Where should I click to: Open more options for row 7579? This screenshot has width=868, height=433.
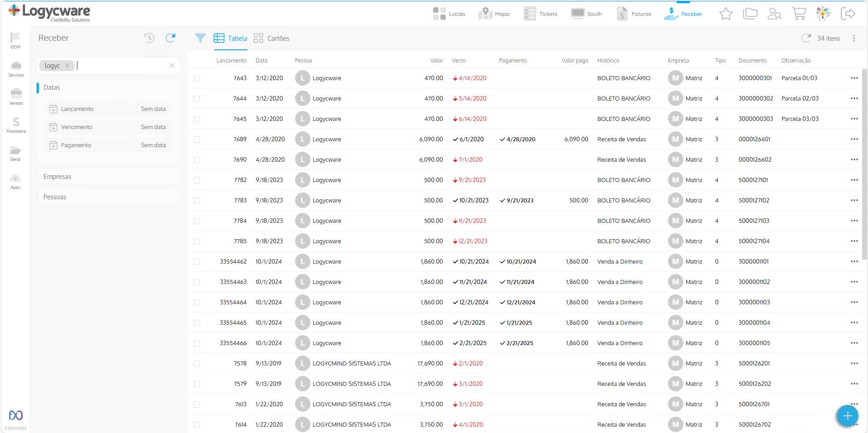point(854,384)
